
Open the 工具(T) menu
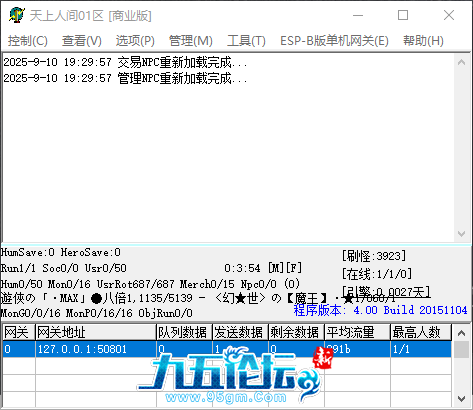(x=246, y=41)
